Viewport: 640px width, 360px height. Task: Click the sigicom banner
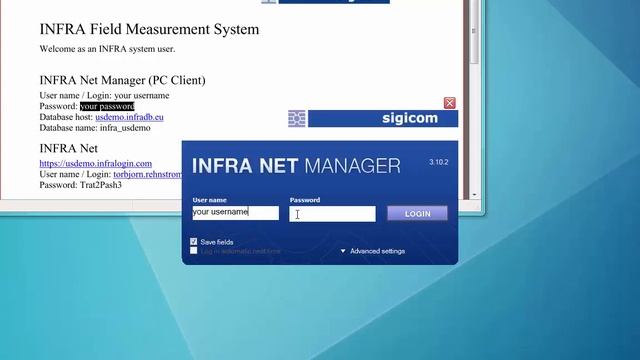(x=383, y=118)
